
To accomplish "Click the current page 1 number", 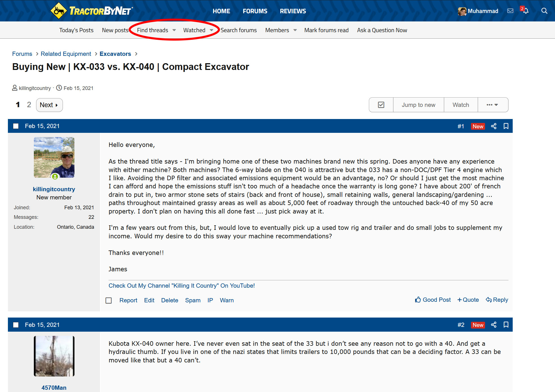I will 18,105.
